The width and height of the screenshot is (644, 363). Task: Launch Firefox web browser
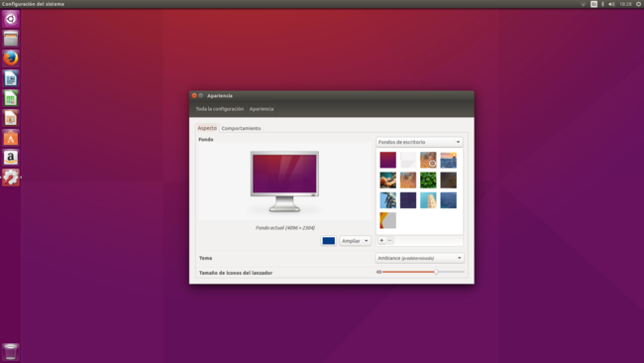point(11,59)
